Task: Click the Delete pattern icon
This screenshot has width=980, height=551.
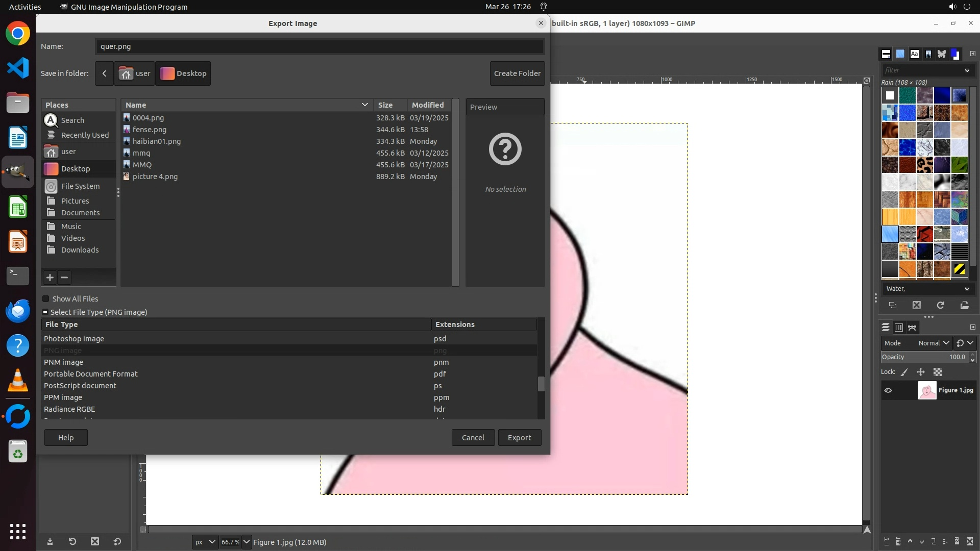Action: (x=917, y=305)
